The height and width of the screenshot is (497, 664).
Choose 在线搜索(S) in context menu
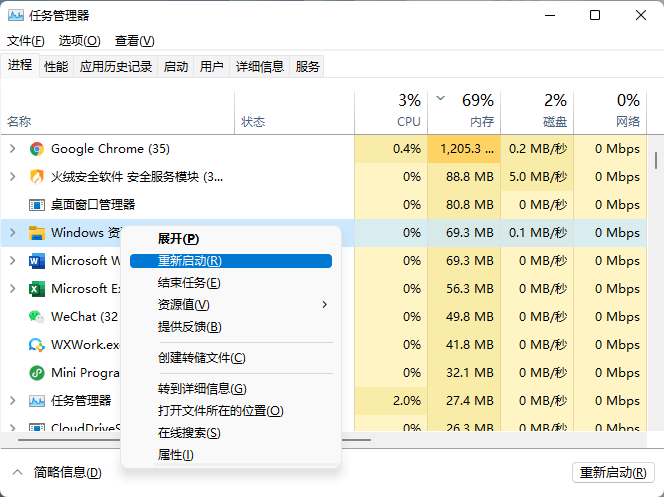click(x=231, y=433)
